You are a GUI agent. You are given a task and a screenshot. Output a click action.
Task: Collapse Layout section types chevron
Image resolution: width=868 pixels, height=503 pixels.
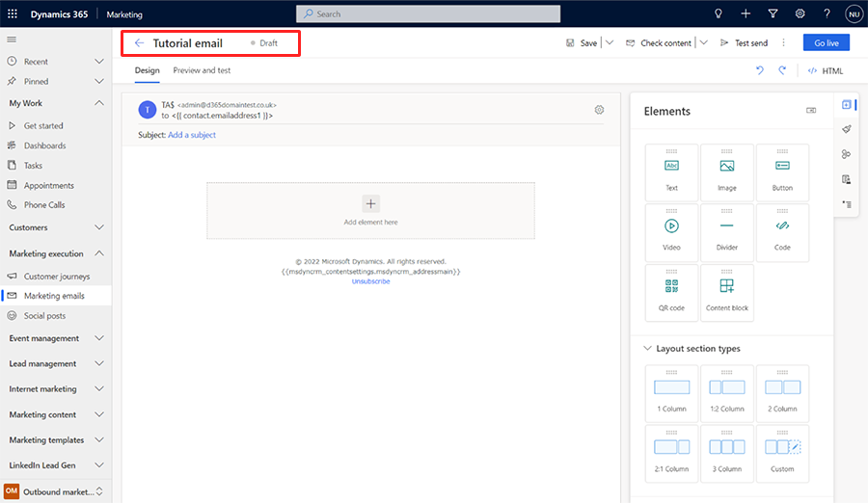(x=647, y=349)
